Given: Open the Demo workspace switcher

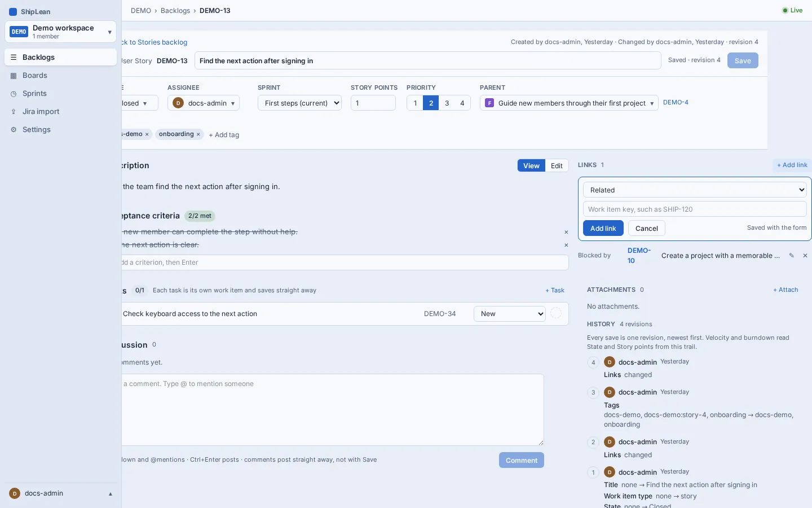Looking at the screenshot, I should pos(60,32).
